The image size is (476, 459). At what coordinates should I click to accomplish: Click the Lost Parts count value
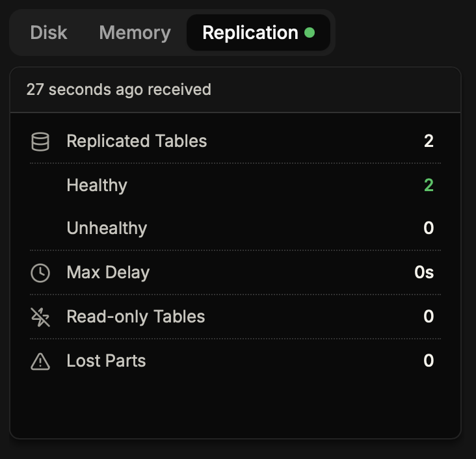[x=429, y=361]
